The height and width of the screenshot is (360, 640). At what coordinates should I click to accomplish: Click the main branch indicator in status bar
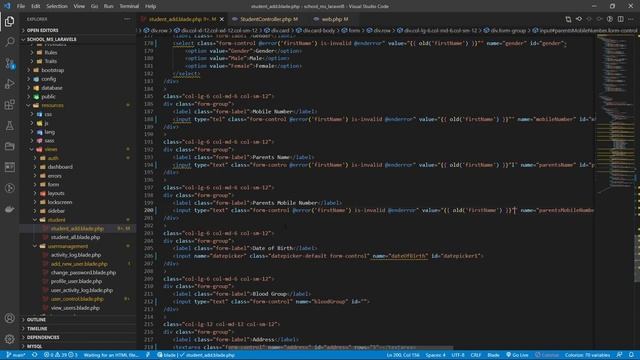coord(16,355)
